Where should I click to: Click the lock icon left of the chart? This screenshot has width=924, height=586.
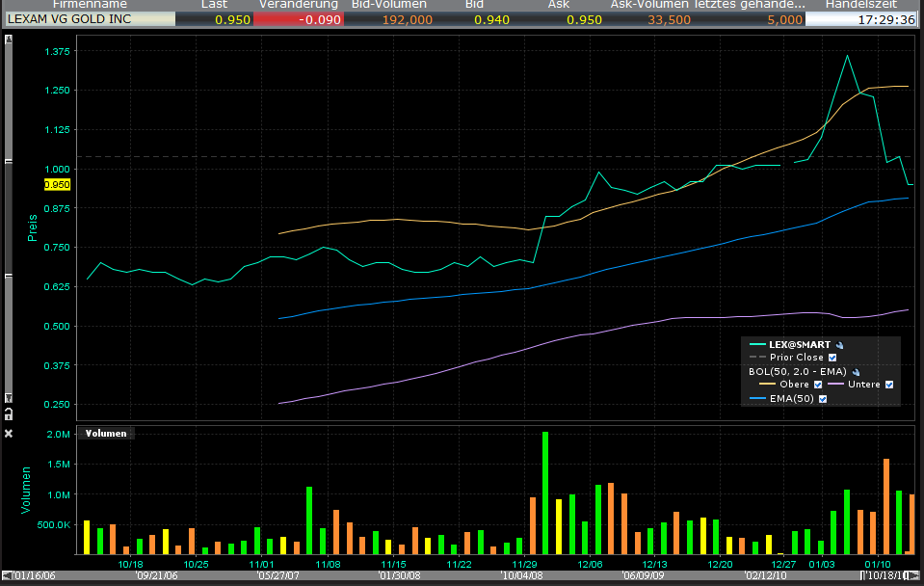9,413
